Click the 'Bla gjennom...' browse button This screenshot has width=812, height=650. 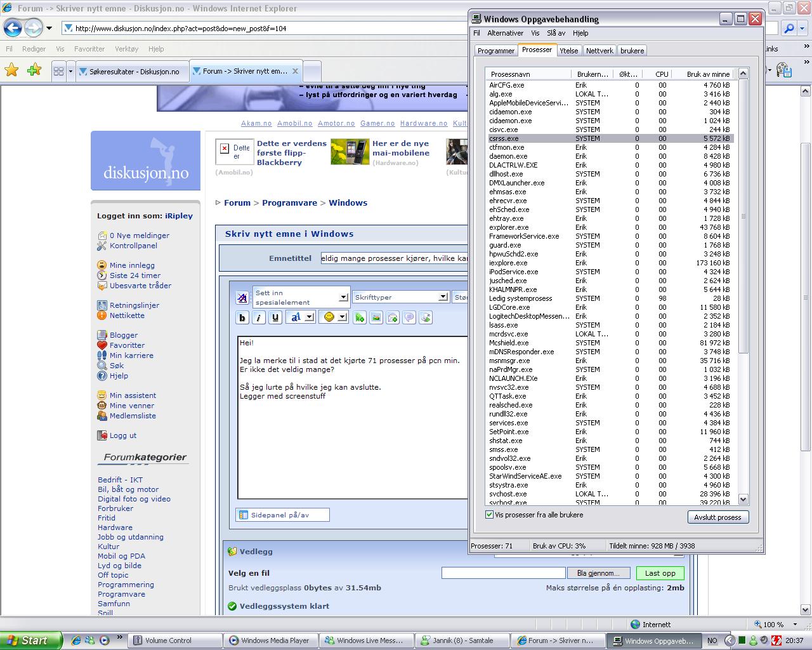coord(598,573)
